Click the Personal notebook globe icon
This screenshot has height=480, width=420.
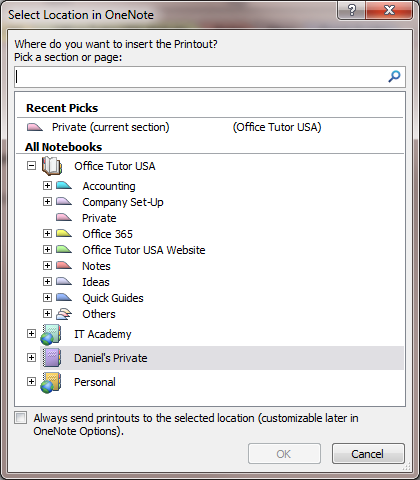(51, 382)
